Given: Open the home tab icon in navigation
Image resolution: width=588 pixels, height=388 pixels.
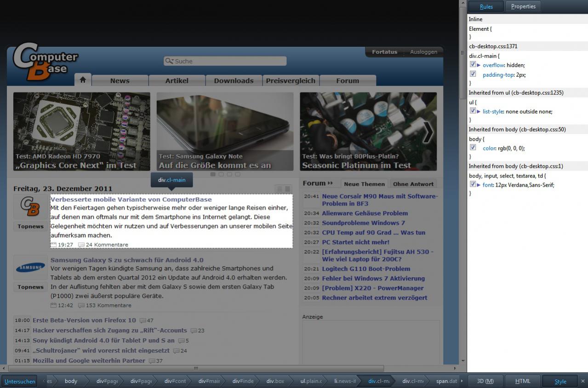Looking at the screenshot, I should click(83, 80).
